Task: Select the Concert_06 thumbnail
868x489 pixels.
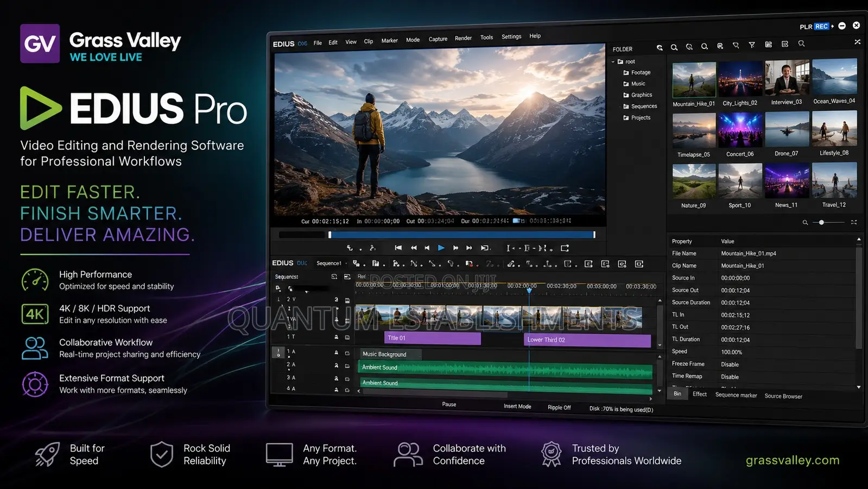Action: 740,130
